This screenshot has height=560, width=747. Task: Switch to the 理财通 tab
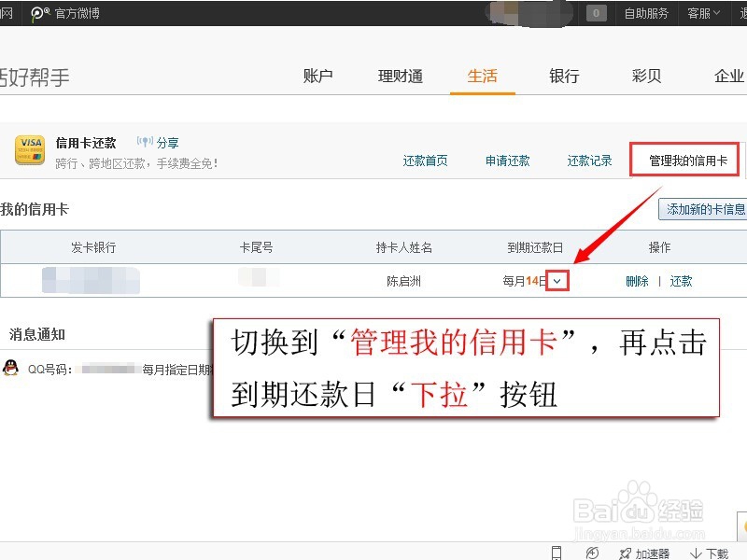[x=401, y=77]
